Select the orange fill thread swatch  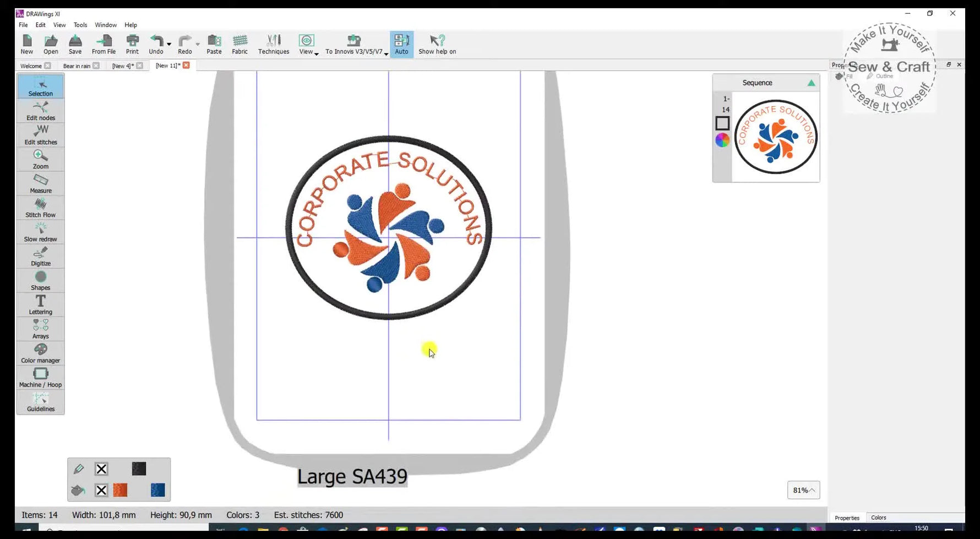(119, 490)
